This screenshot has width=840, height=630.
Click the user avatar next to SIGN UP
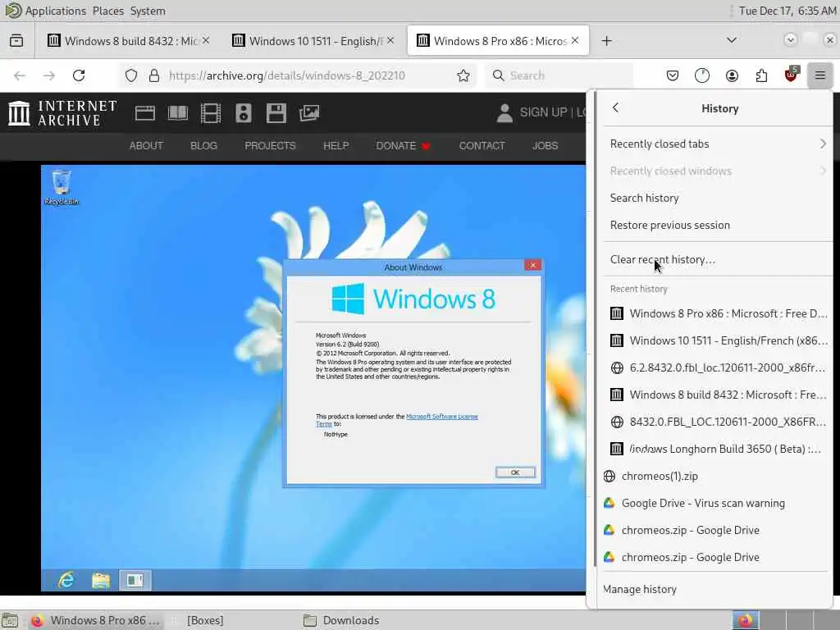click(x=504, y=112)
